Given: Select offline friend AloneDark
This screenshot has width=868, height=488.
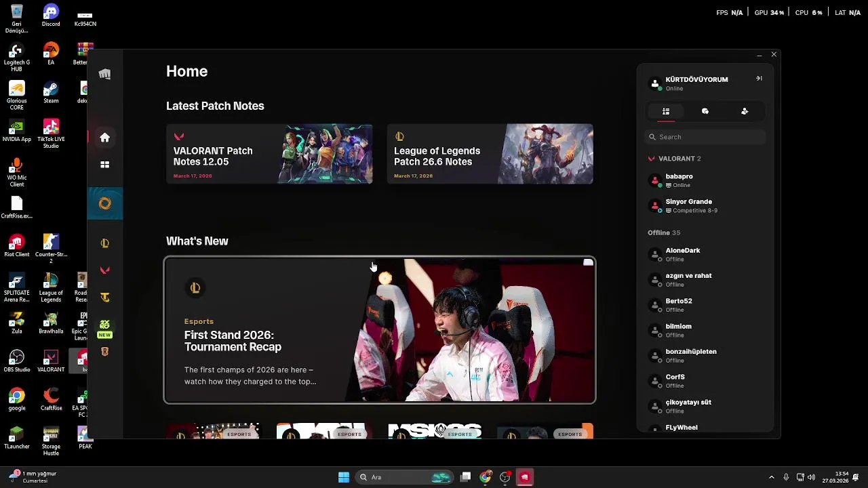Looking at the screenshot, I should tap(705, 254).
